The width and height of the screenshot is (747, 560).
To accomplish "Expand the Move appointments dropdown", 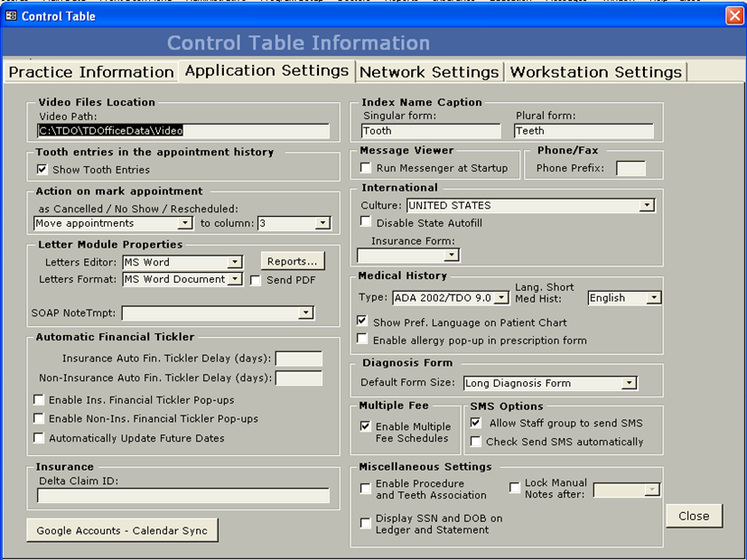I will click(185, 223).
